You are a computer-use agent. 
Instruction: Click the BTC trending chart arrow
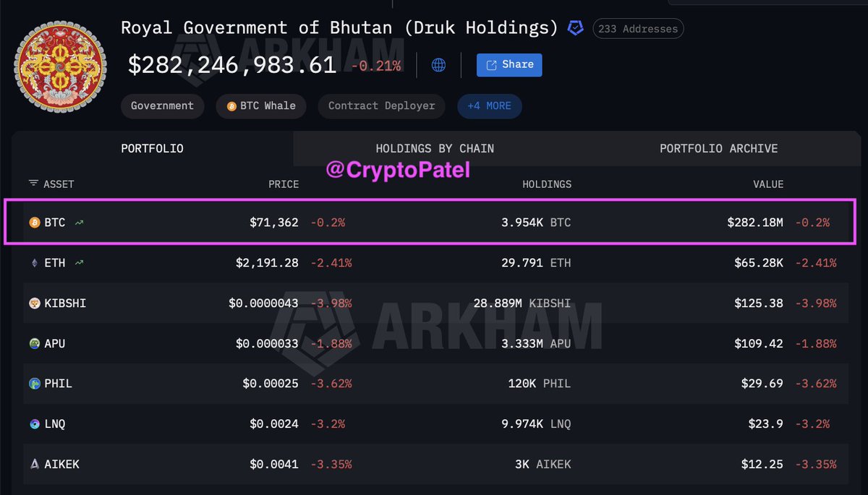click(79, 223)
